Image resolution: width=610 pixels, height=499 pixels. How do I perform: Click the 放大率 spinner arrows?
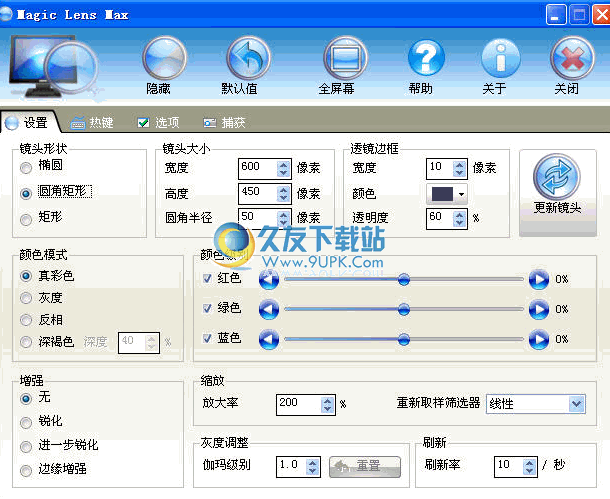(328, 405)
